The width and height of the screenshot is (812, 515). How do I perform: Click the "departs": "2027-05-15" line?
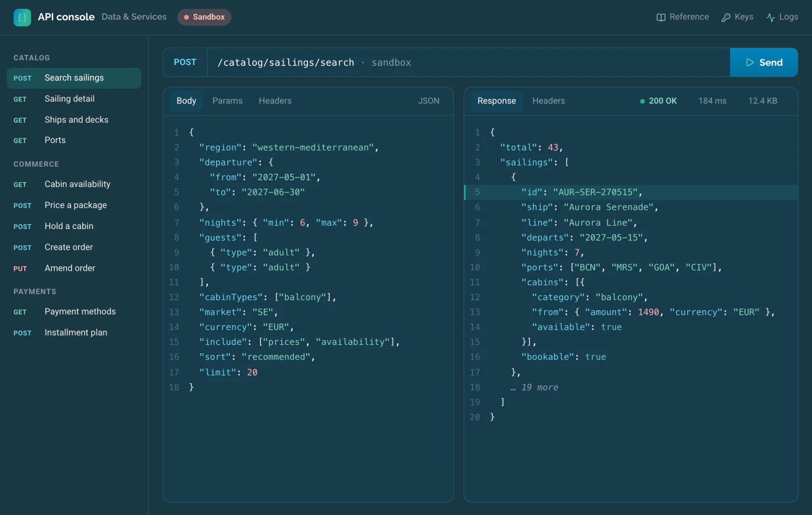584,237
